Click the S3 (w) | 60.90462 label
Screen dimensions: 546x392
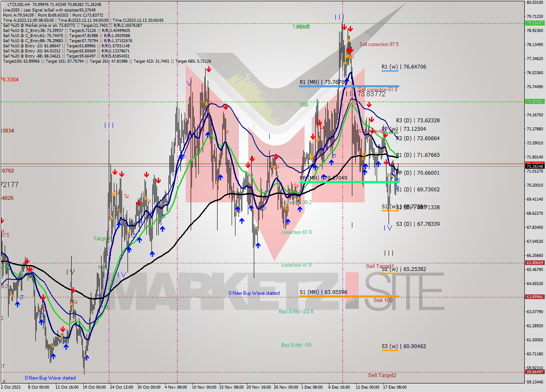[404, 346]
